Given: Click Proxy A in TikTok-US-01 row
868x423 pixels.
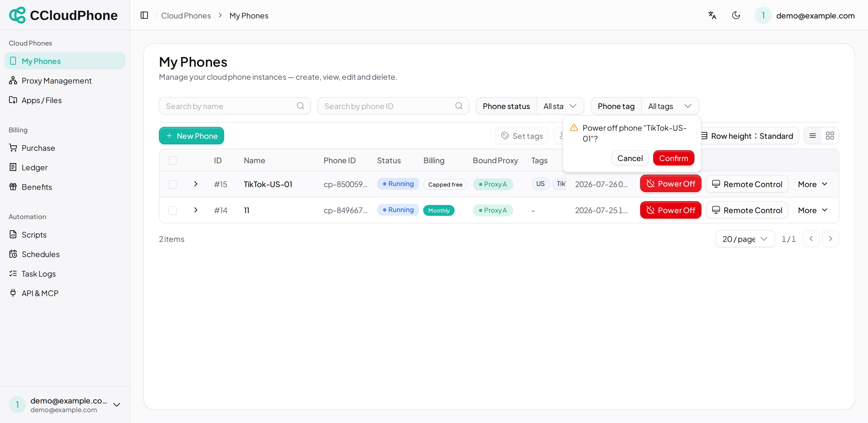Looking at the screenshot, I should tap(493, 184).
